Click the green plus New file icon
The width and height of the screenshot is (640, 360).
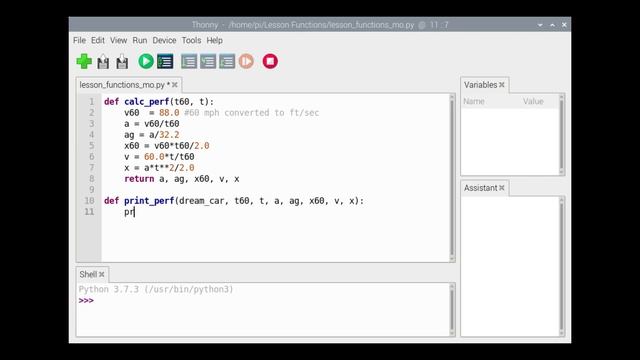pos(84,62)
